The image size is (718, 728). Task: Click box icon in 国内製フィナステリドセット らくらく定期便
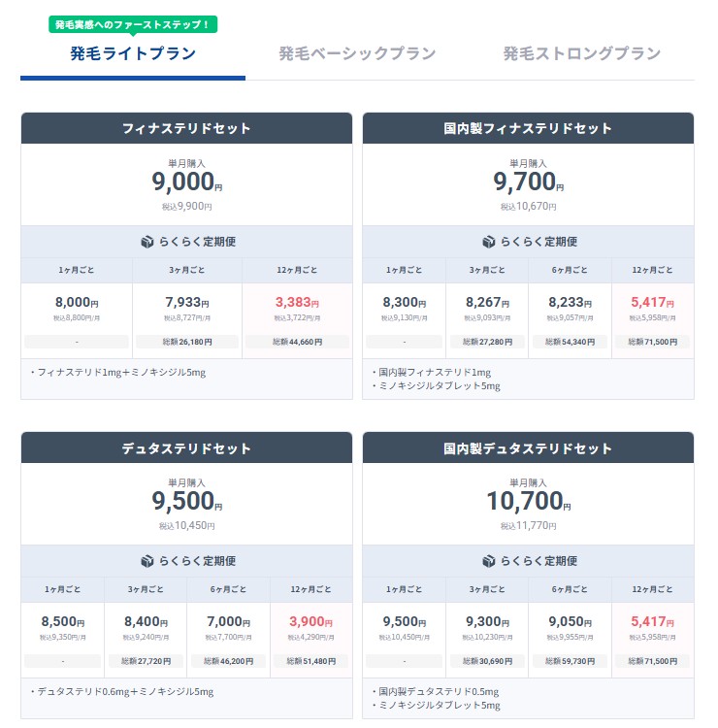tap(489, 242)
